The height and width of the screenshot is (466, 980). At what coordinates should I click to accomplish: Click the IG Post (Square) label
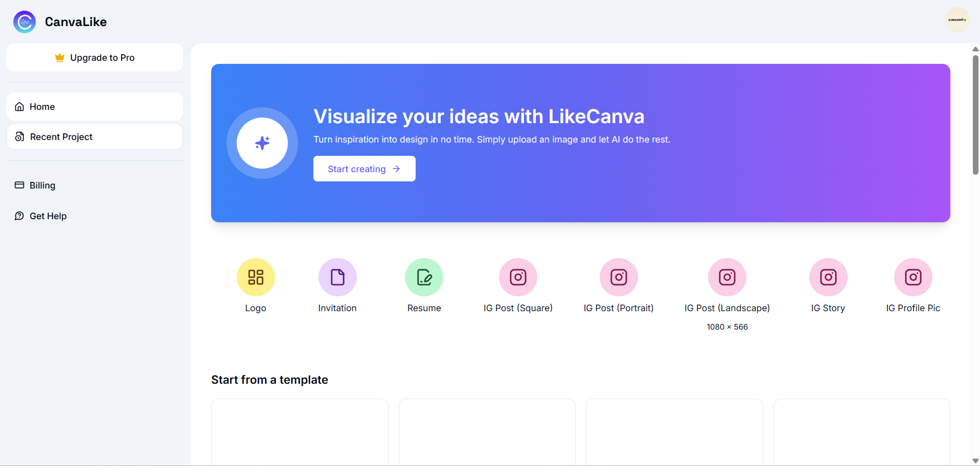click(518, 308)
